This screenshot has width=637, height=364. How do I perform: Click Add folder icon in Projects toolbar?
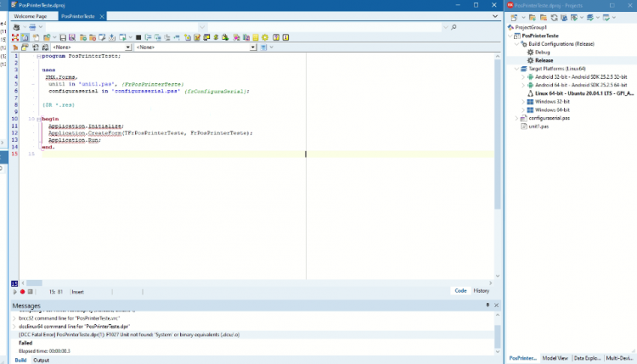click(533, 18)
